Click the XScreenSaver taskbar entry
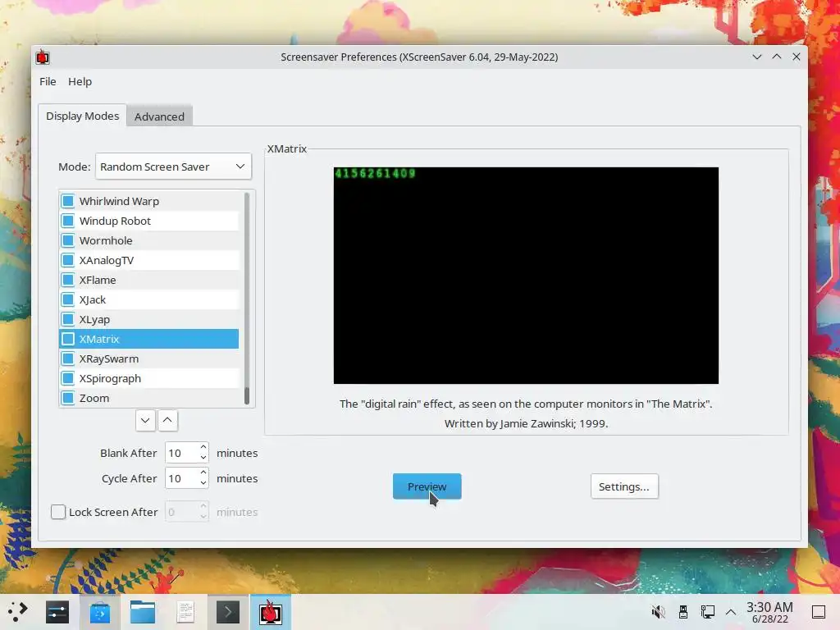 271,612
